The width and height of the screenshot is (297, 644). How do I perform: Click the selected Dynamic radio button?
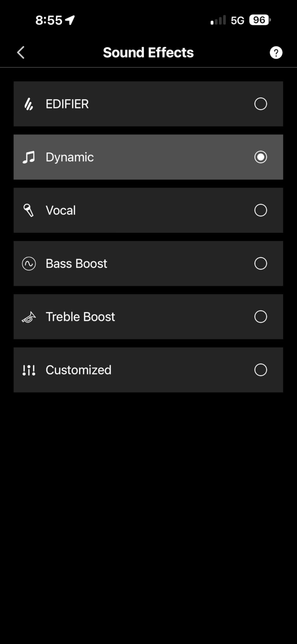tap(261, 157)
